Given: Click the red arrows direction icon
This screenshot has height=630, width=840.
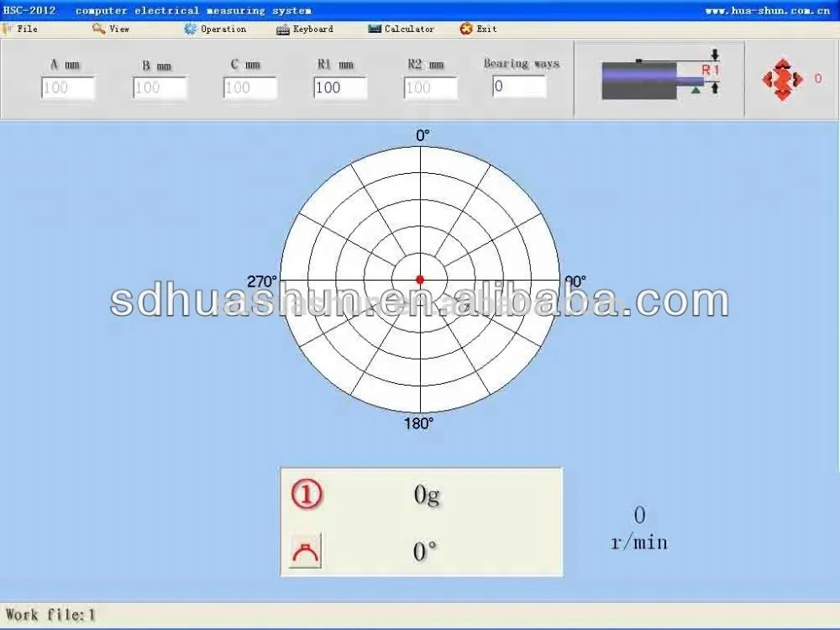Looking at the screenshot, I should tap(783, 79).
